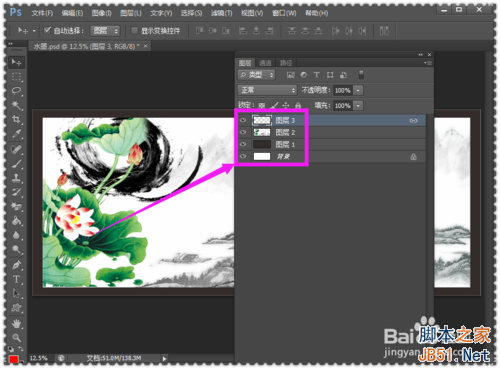The width and height of the screenshot is (500, 369).
Task: Open the 文件(F) menu
Action: coord(42,13)
